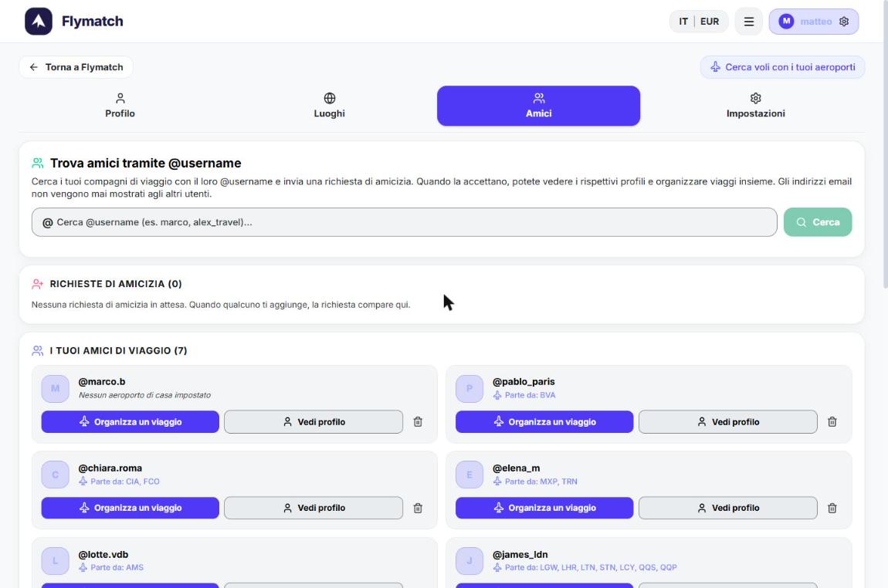Click 'Parte da: MXP, TRN' text
This screenshot has height=588, width=888.
click(x=541, y=482)
